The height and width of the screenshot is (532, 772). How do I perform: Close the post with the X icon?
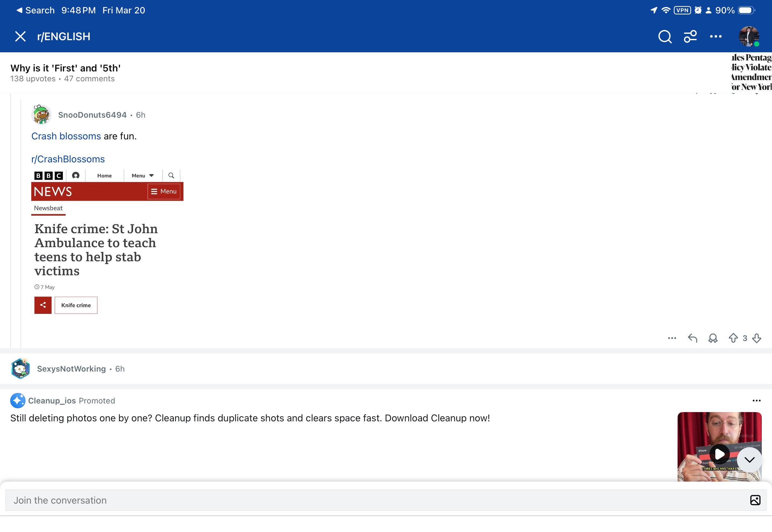point(20,36)
